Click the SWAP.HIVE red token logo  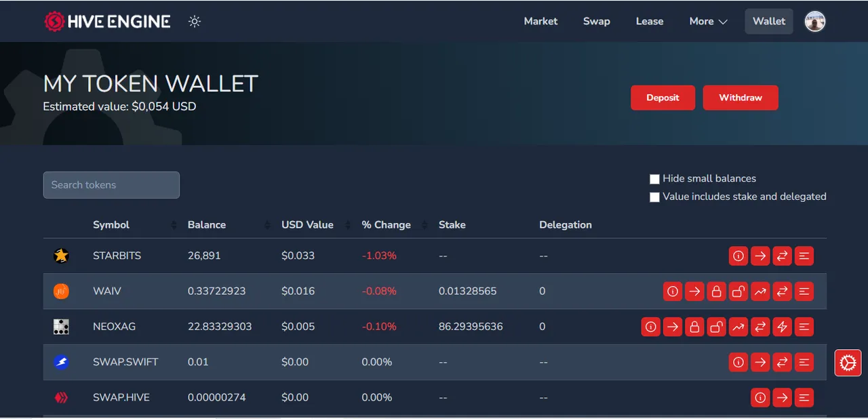click(61, 397)
